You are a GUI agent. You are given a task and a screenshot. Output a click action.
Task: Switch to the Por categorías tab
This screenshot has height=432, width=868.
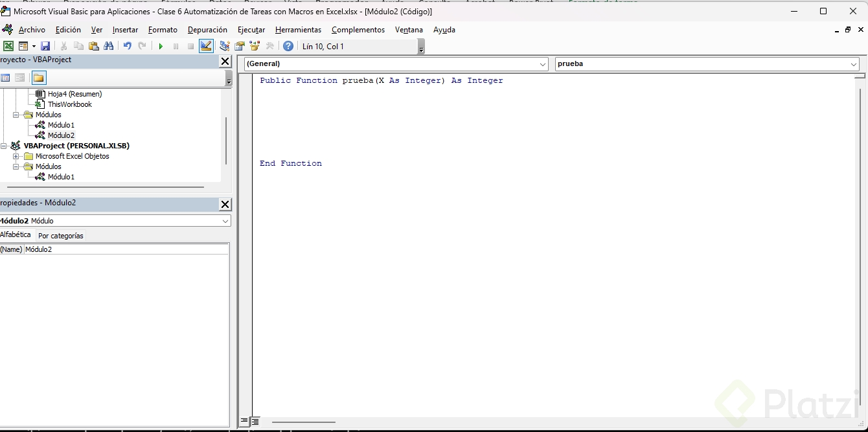(x=61, y=236)
